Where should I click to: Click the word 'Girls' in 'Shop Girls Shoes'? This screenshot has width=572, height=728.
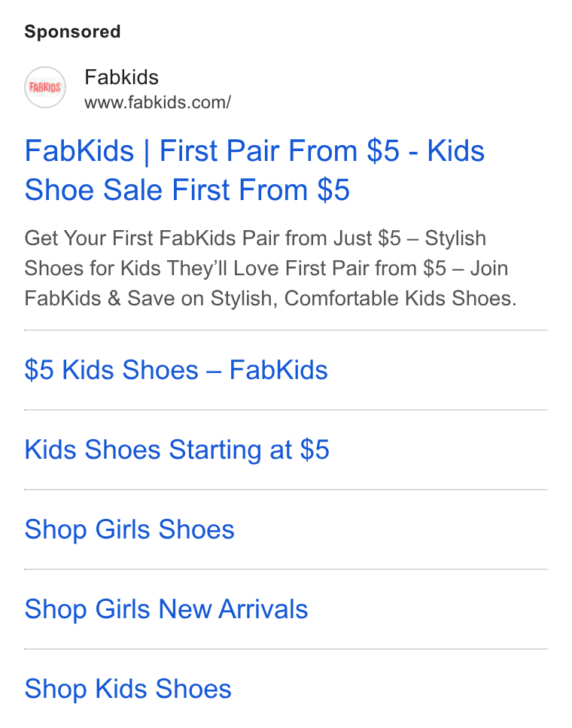pyautogui.click(x=123, y=529)
